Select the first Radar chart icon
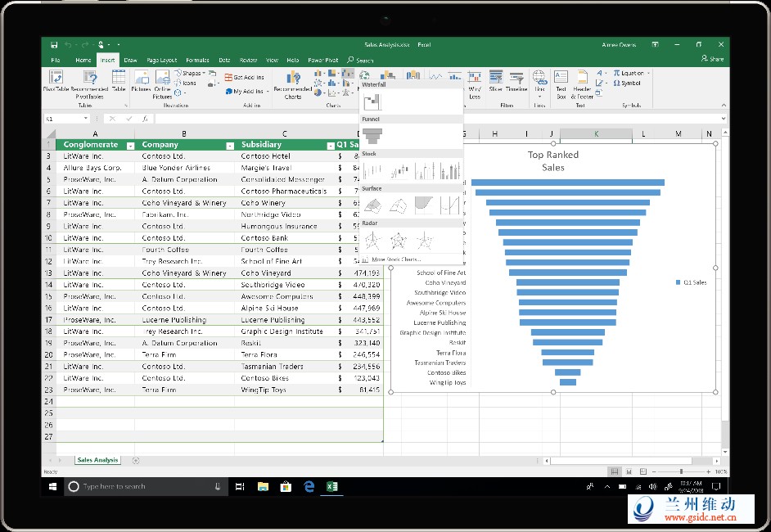 click(373, 240)
